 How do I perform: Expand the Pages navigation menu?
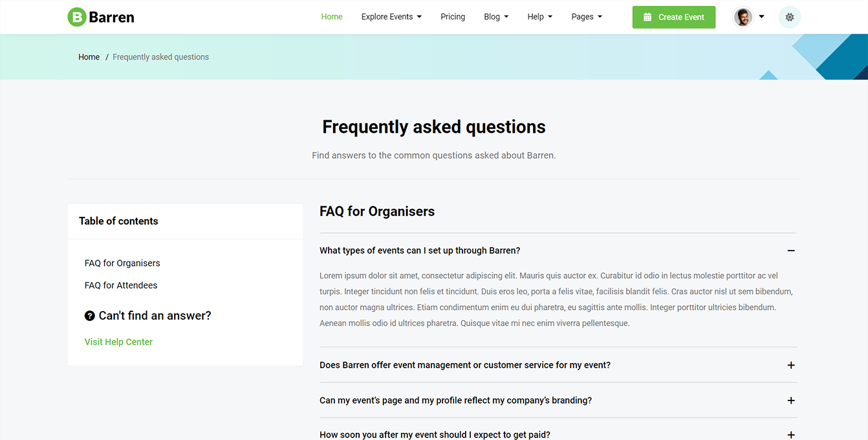[x=587, y=17]
